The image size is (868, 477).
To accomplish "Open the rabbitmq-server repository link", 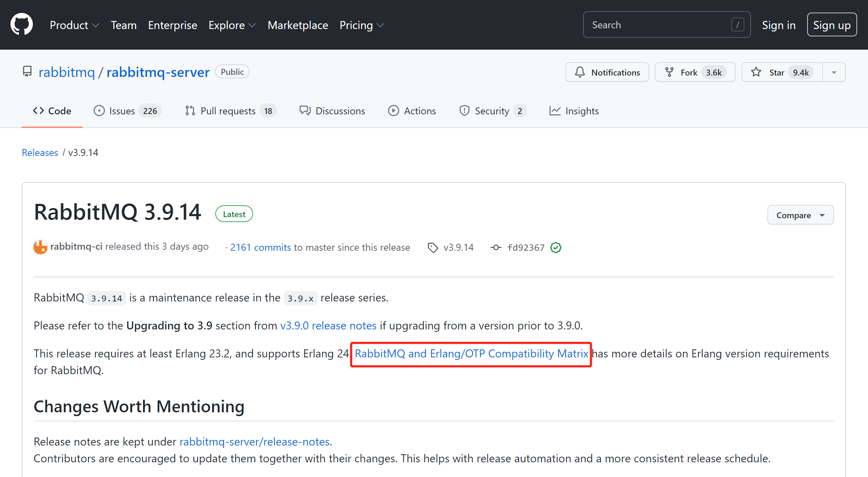I will point(158,72).
